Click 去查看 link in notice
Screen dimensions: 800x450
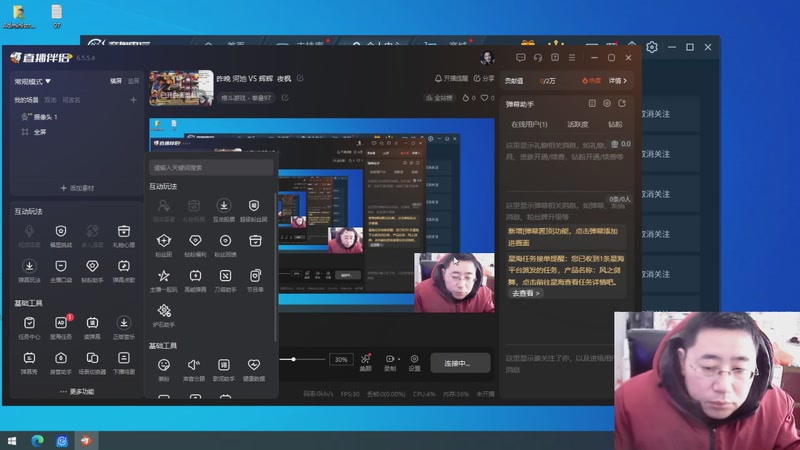(x=526, y=293)
